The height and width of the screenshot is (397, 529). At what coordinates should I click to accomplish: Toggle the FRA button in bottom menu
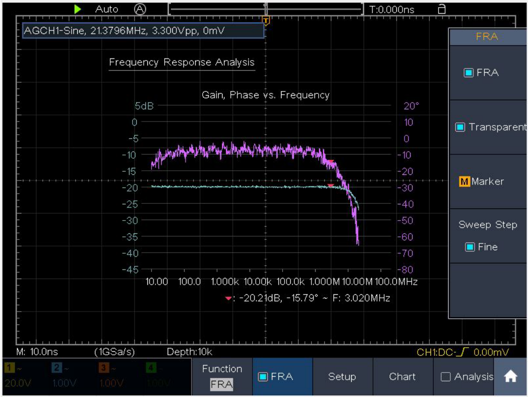tap(282, 376)
